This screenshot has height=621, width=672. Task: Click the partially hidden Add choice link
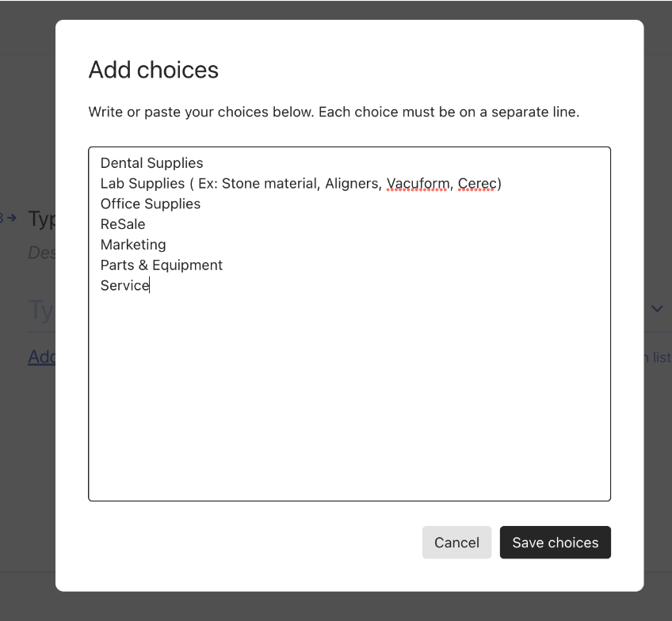(x=41, y=356)
